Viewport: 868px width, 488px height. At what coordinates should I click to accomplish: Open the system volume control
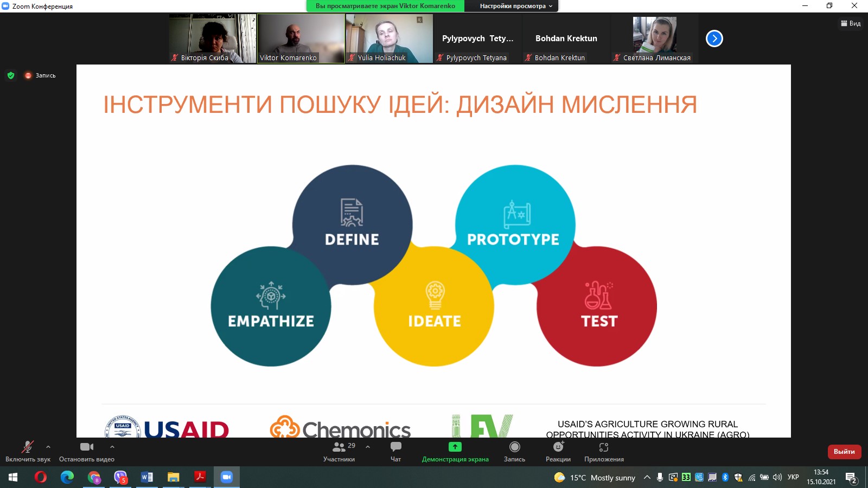(777, 477)
